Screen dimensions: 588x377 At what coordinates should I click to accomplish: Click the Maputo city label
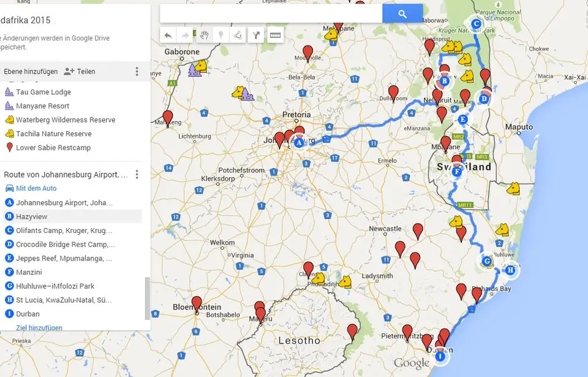point(519,127)
